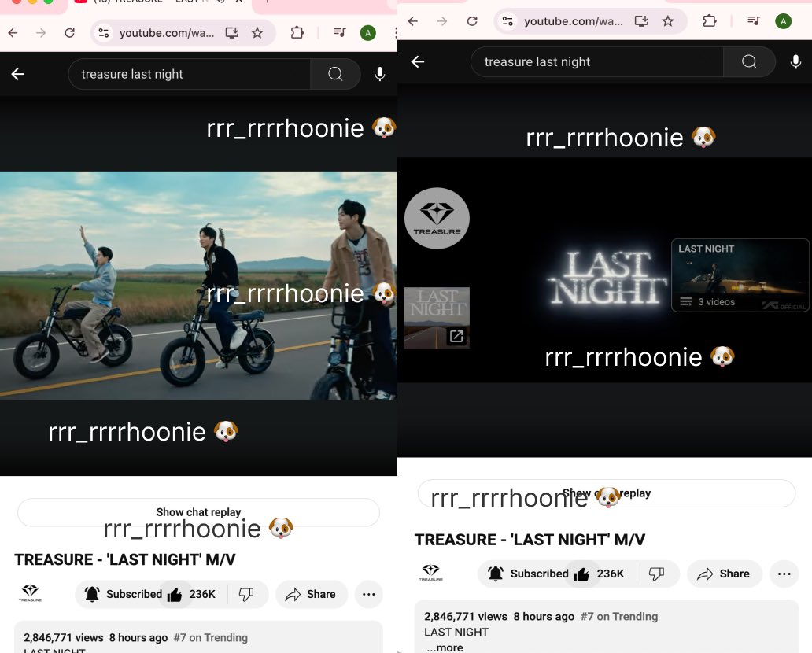Dislike the video in right window
The image size is (812, 653).
[656, 574]
